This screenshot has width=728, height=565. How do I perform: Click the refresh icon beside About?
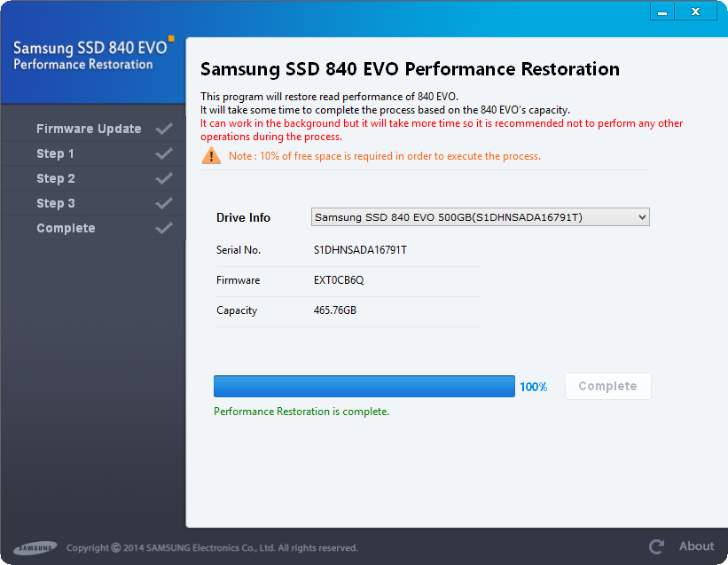click(x=656, y=546)
